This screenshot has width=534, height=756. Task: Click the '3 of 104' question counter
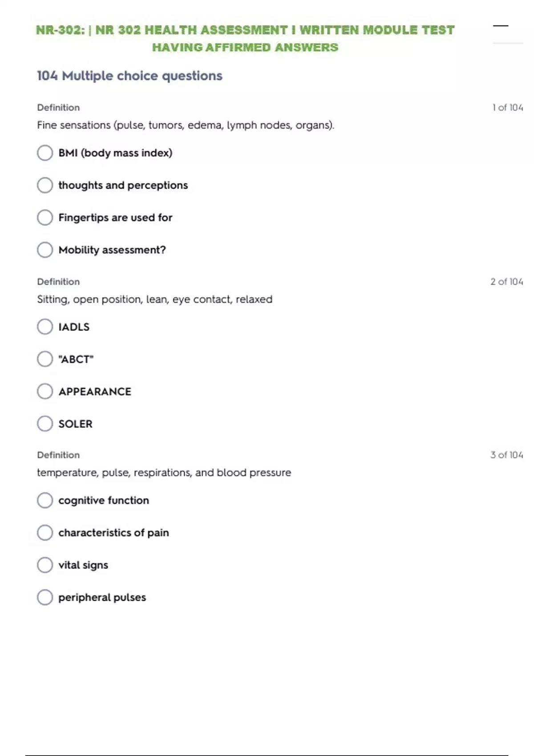pos(506,455)
